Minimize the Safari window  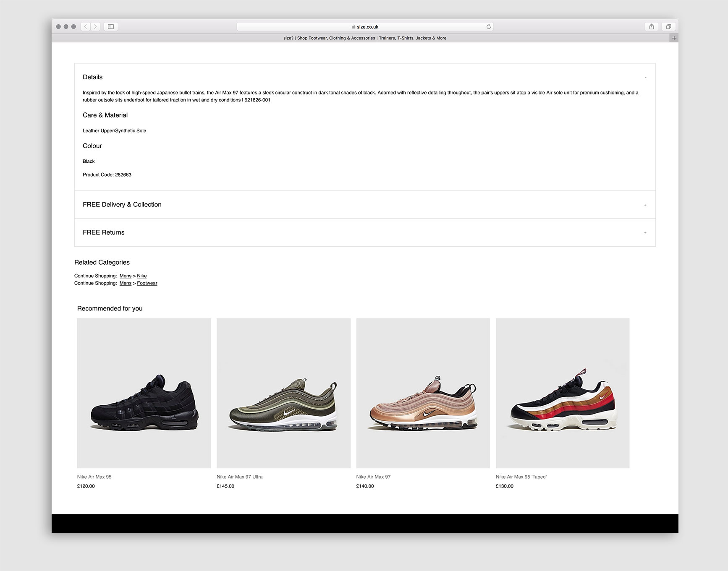click(x=66, y=26)
